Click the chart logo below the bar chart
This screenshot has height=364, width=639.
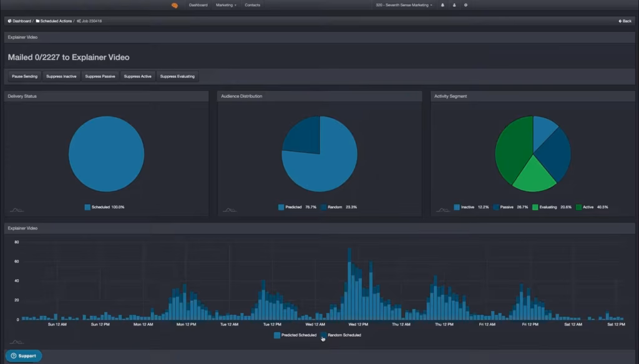(x=16, y=342)
